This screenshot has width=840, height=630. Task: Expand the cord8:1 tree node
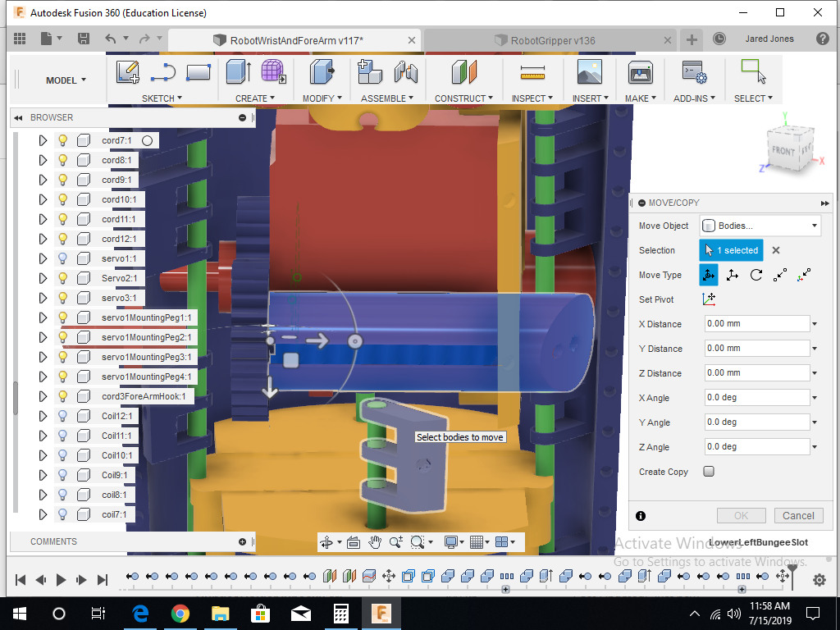[x=43, y=160]
